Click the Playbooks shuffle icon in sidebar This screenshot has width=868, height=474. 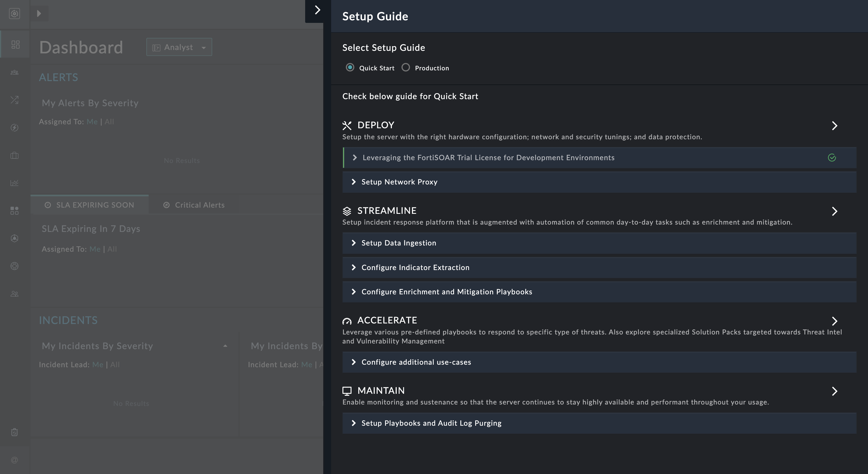click(x=14, y=100)
